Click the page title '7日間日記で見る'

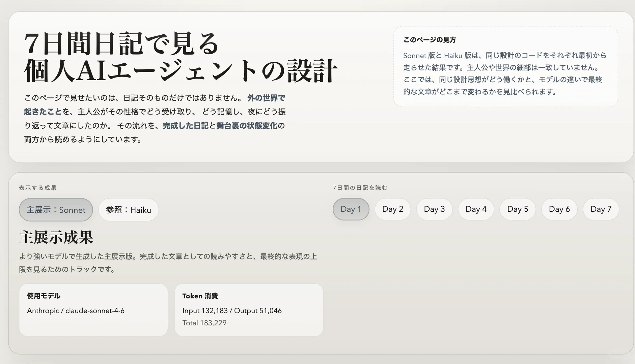click(122, 44)
